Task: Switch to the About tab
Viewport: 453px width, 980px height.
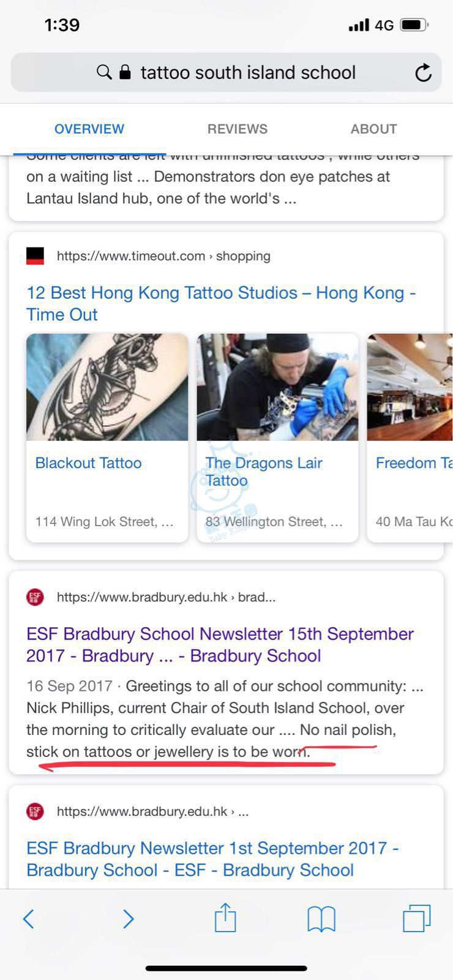Action: pos(373,129)
